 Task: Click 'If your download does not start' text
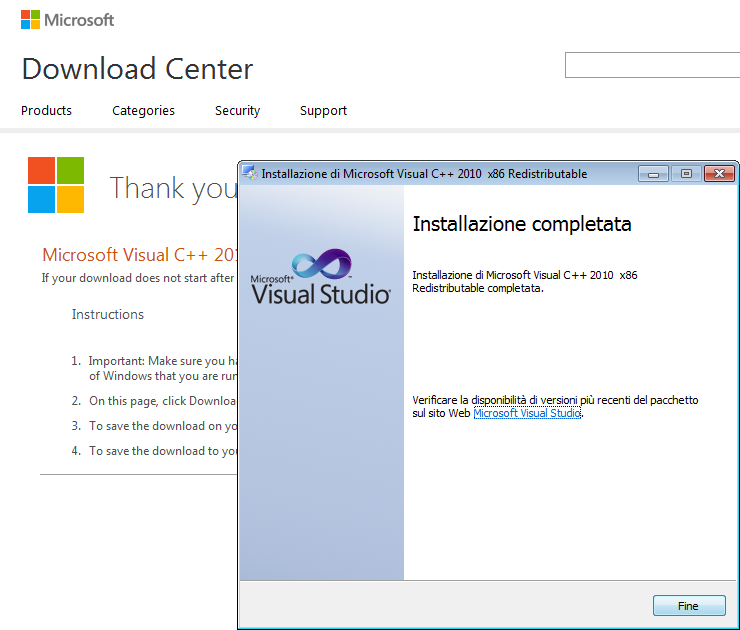click(x=139, y=278)
